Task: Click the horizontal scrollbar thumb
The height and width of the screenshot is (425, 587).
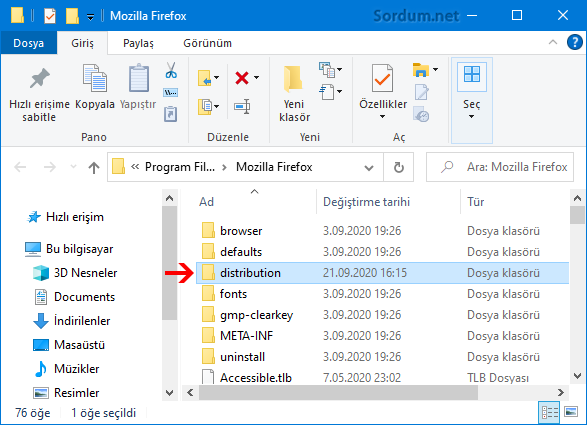Action: coord(338,392)
